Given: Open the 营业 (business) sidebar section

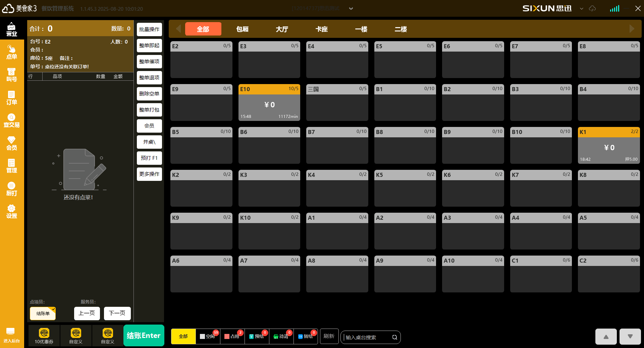Looking at the screenshot, I should [12, 29].
